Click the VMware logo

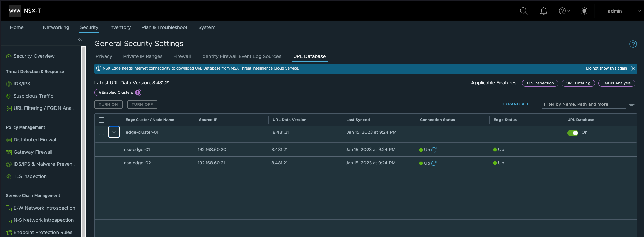[x=15, y=11]
